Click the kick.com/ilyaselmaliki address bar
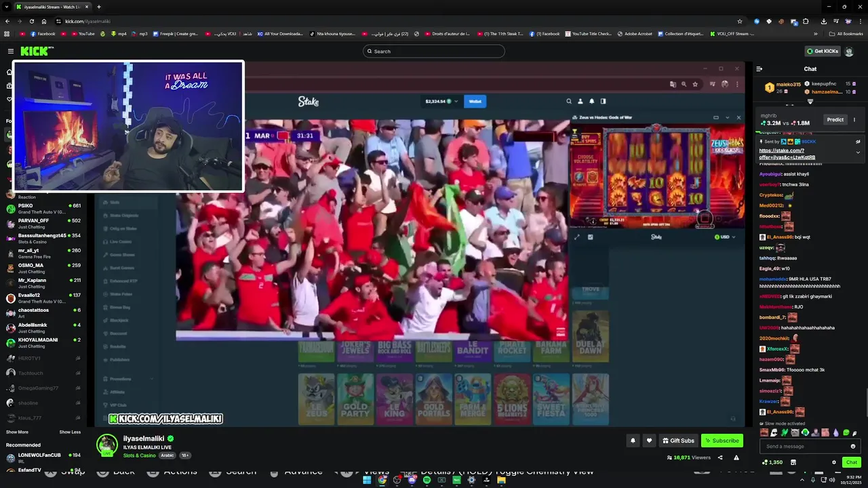This screenshot has width=868, height=488. (400, 21)
